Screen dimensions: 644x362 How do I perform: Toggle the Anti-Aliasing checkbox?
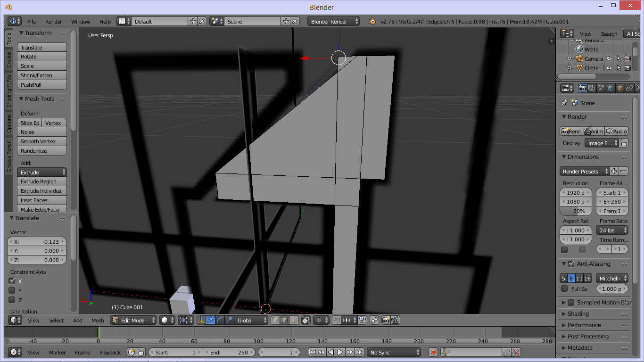click(x=571, y=264)
